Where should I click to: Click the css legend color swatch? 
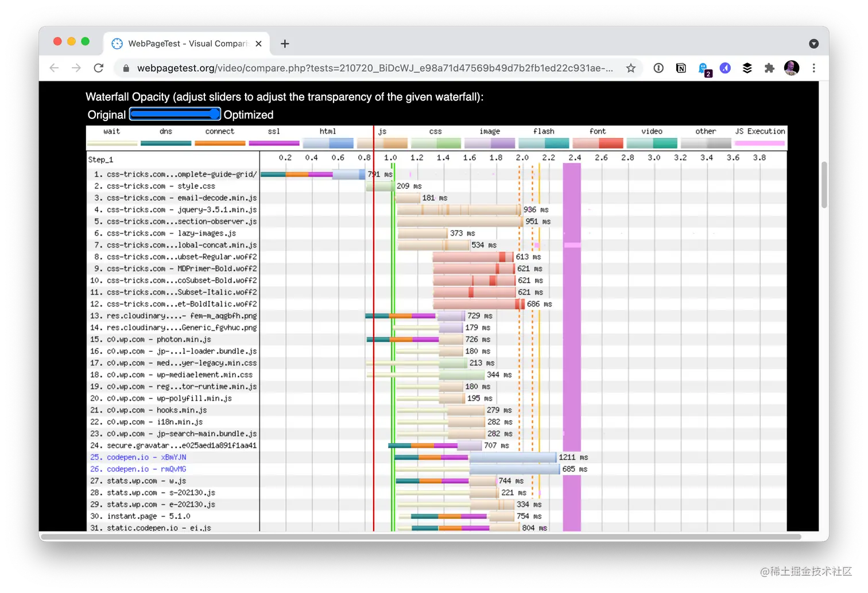coord(436,142)
